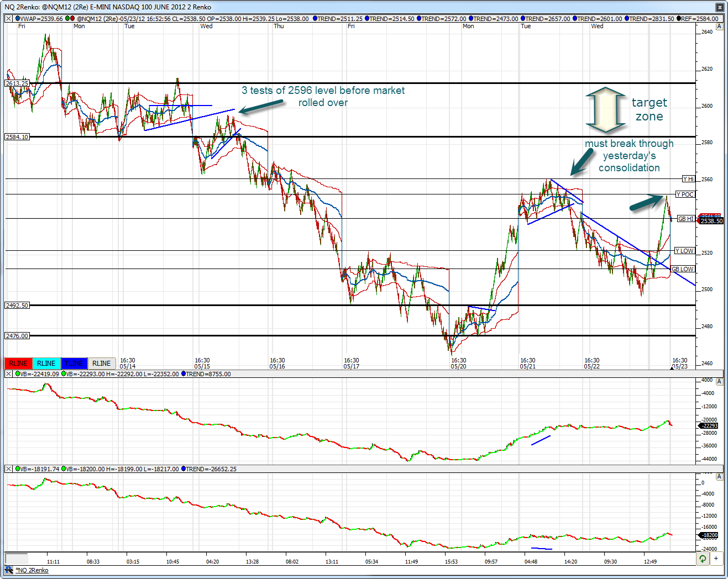Click the black dot for REF=2584.00
728x579 pixels.
pyautogui.click(x=679, y=19)
